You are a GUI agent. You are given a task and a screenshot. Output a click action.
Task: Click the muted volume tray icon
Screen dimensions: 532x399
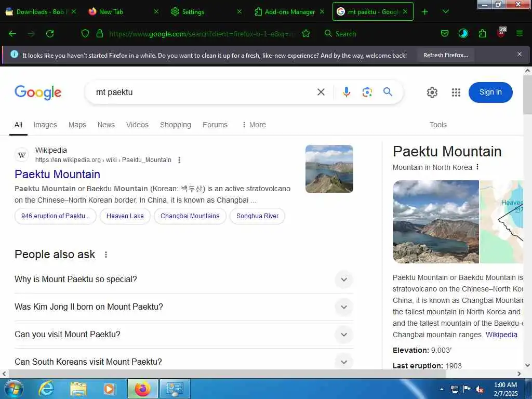(x=480, y=389)
